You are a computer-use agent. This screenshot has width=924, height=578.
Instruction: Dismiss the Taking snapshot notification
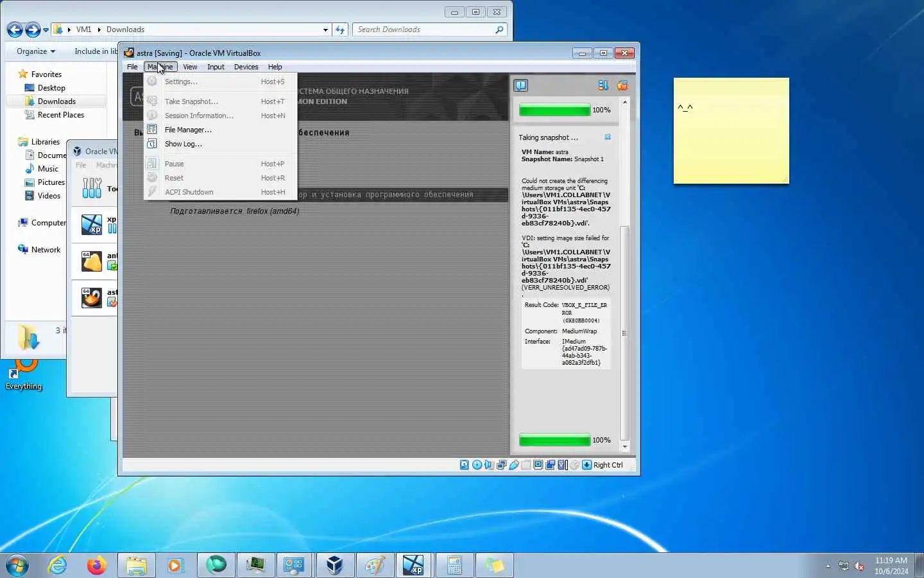608,137
